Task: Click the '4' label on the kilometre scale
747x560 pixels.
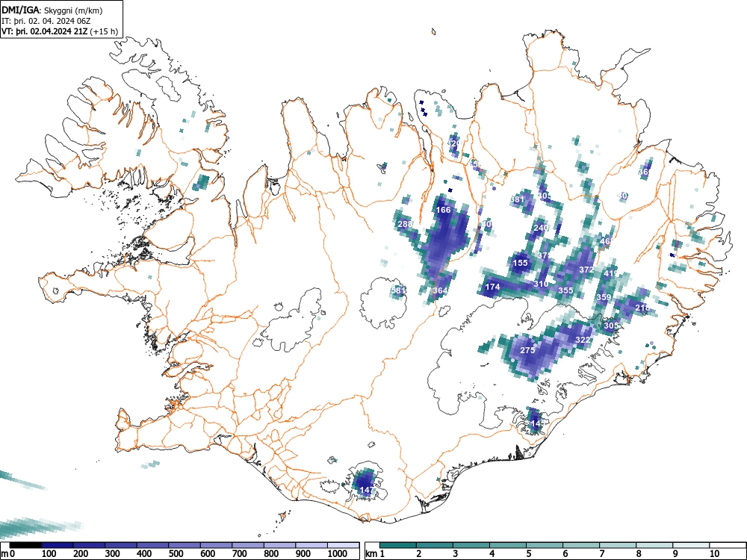Action: coord(492,554)
